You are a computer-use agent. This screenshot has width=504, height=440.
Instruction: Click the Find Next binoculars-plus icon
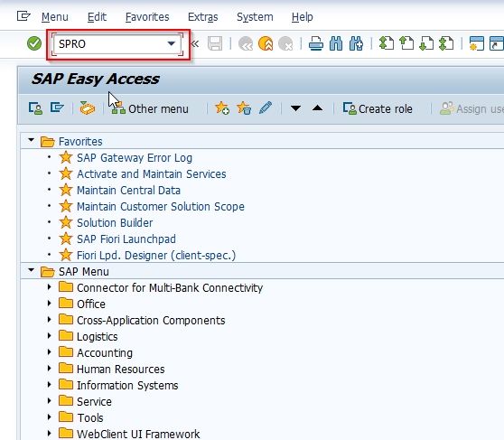tap(356, 43)
